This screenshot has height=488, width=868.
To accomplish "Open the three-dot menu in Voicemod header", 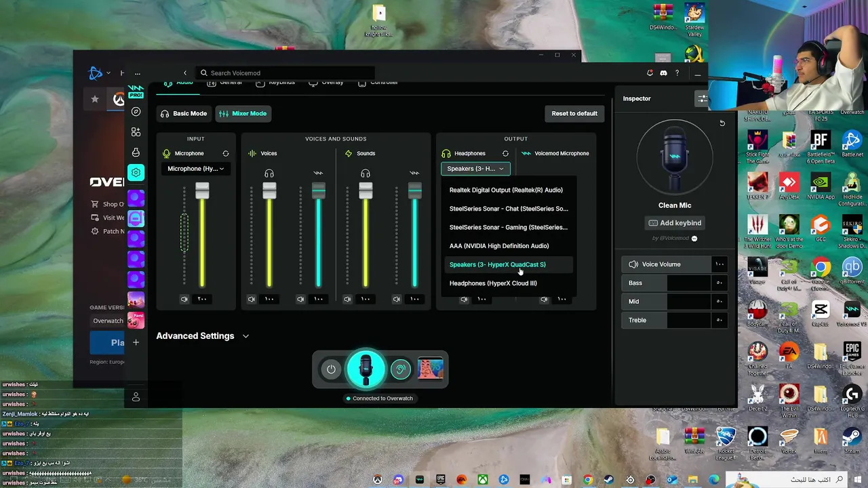I will click(138, 73).
